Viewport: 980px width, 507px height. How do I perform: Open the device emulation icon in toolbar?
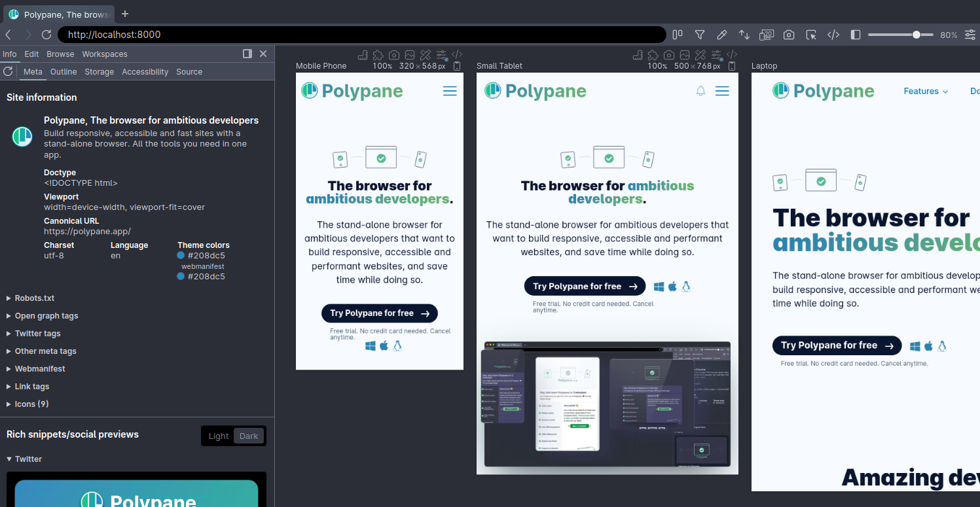(x=767, y=35)
